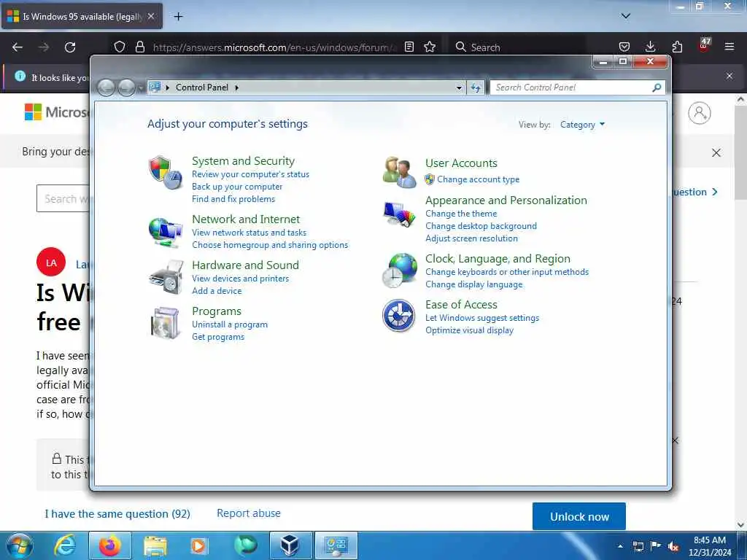747x560 pixels.
Task: Expand the Control Panel breadcrumb arrow
Action: coord(237,87)
